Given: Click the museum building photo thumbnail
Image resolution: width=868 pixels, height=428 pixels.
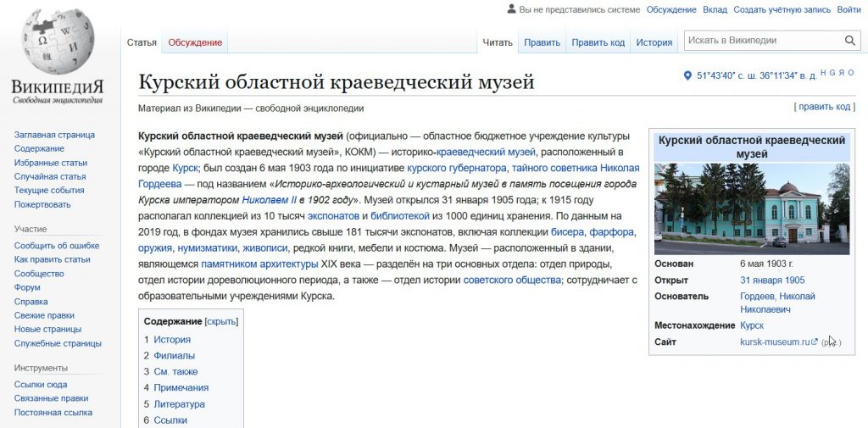Looking at the screenshot, I should coord(752,208).
